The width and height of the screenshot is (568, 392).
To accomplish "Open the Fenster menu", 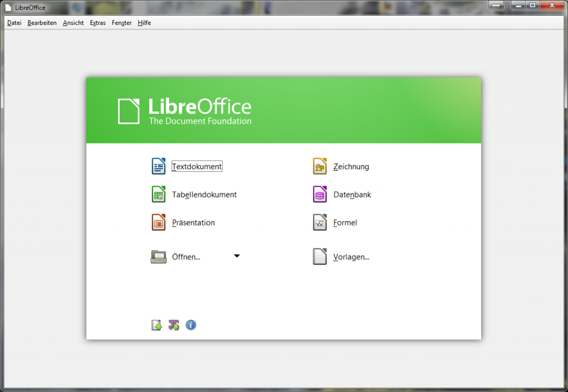I will click(x=121, y=23).
